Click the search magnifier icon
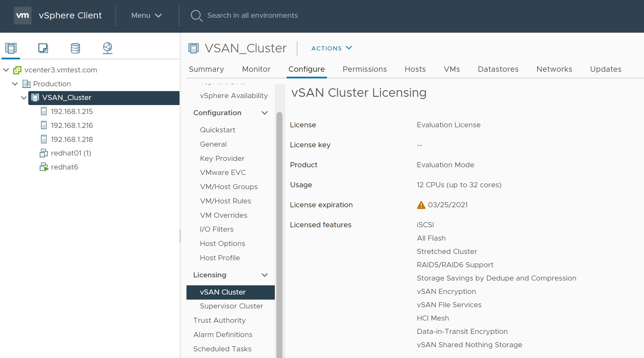Viewport: 644px width, 358px height. click(x=196, y=16)
